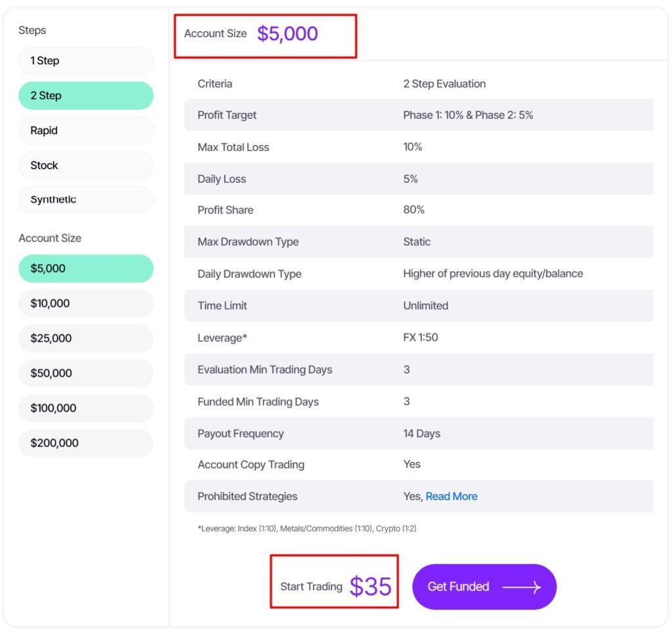Click the Start Trading label
672x632 pixels.
(311, 587)
